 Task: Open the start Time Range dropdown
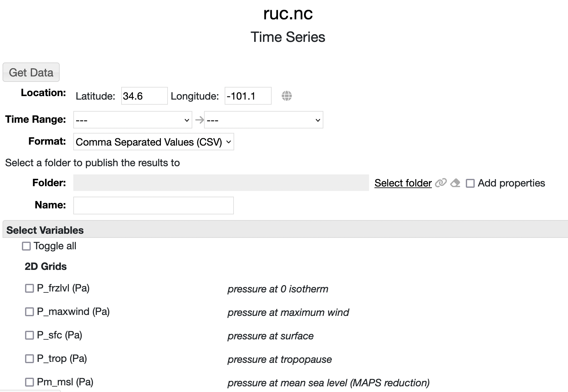[132, 120]
